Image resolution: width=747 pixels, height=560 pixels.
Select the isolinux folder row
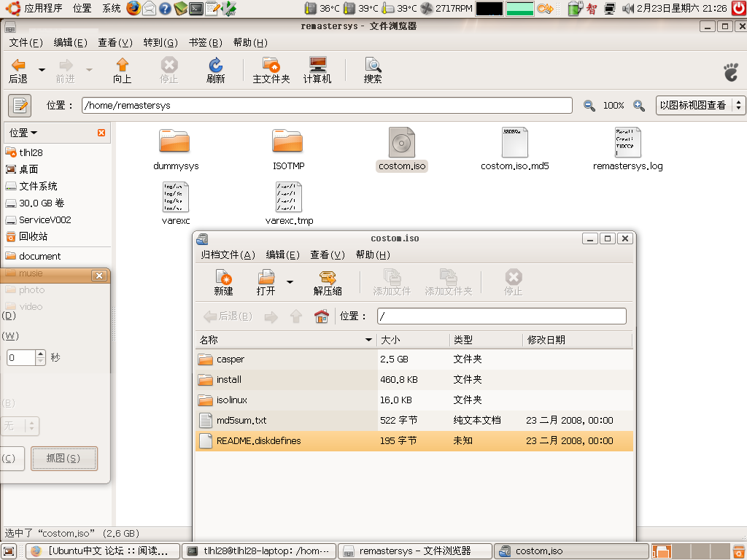414,400
